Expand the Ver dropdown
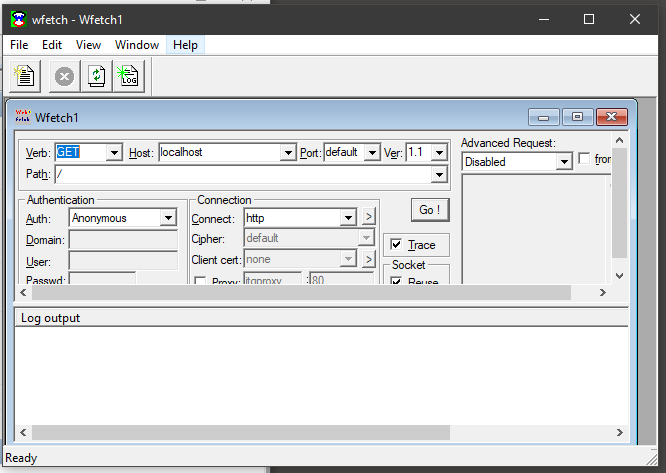 (x=440, y=152)
